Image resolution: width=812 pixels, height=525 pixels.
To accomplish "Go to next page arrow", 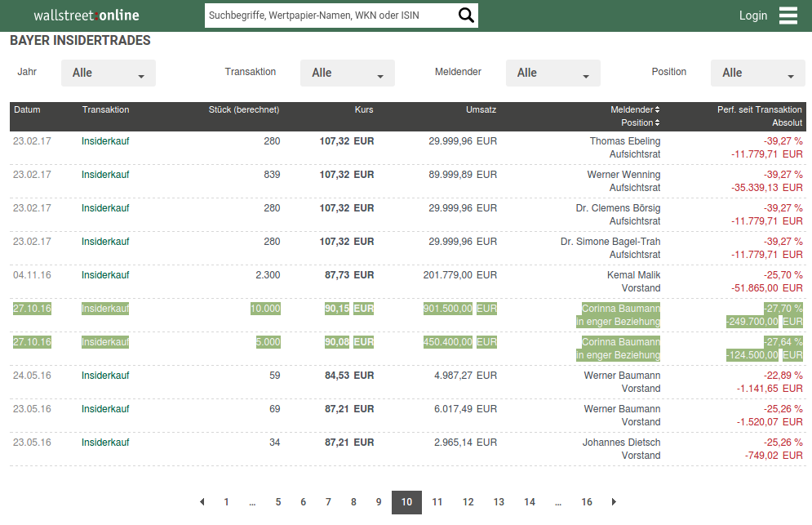I will [614, 501].
